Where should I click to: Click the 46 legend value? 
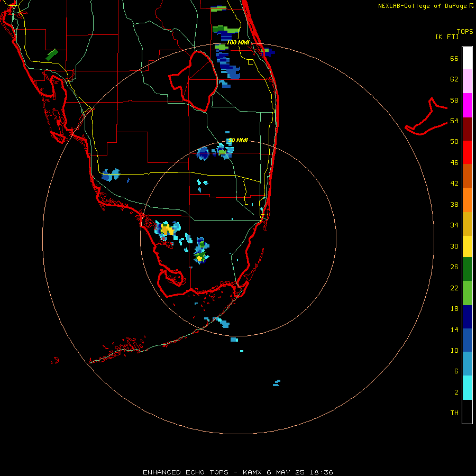pyautogui.click(x=454, y=162)
